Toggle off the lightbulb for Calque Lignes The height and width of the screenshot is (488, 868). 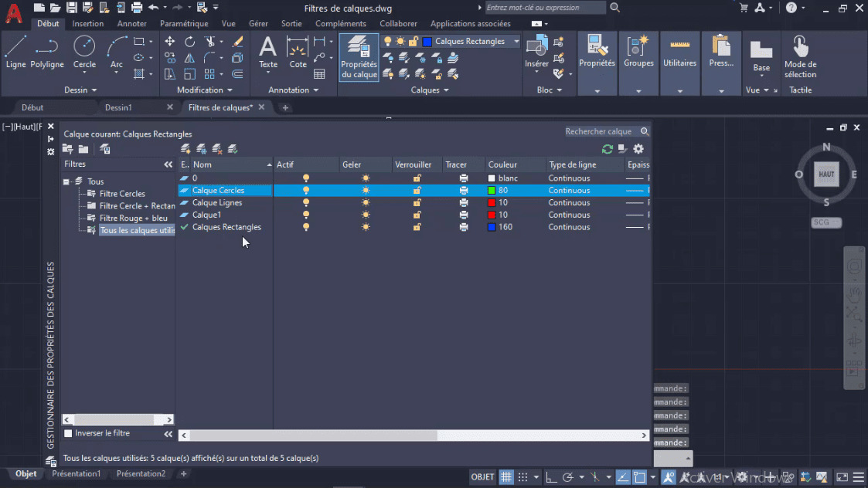pyautogui.click(x=306, y=202)
